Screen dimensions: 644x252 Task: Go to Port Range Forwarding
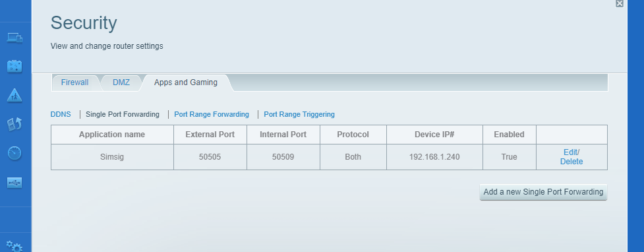coord(212,114)
